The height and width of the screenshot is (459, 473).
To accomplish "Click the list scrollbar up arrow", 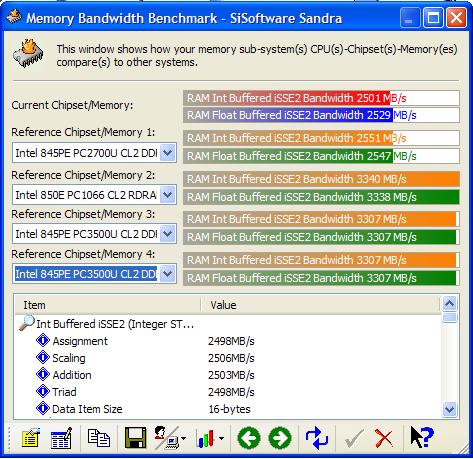I will point(450,304).
